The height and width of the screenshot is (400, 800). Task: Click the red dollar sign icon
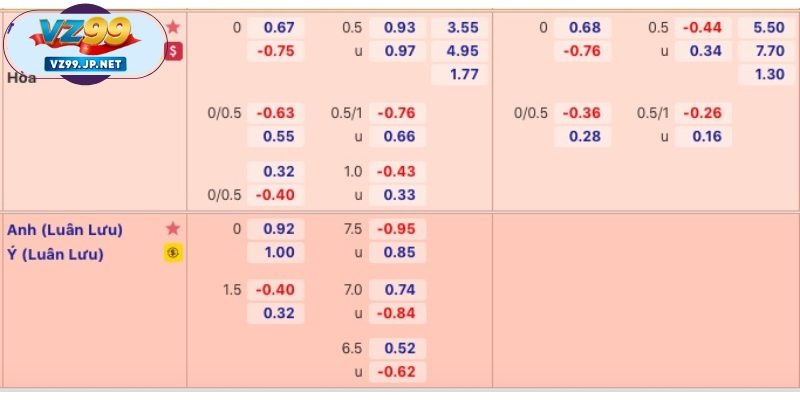[174, 50]
